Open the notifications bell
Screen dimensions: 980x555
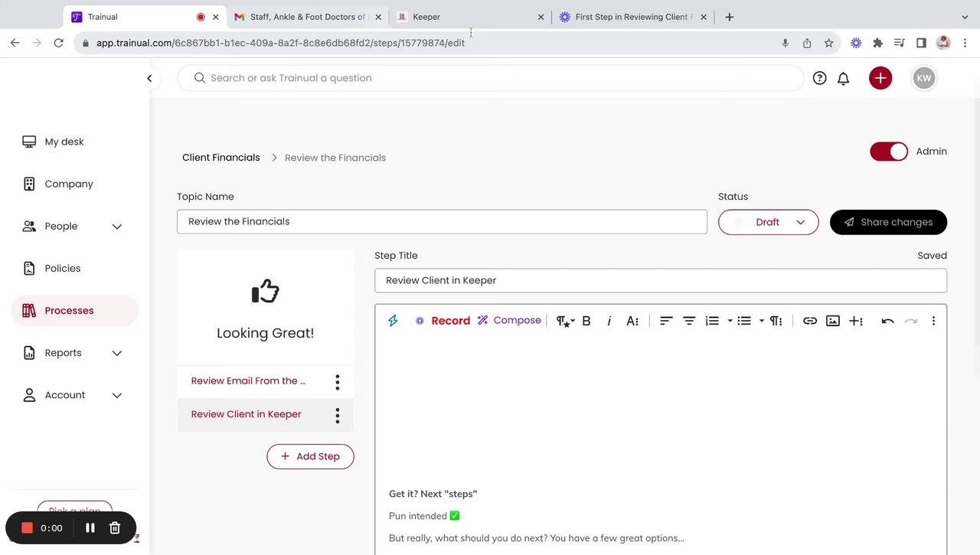(x=843, y=78)
